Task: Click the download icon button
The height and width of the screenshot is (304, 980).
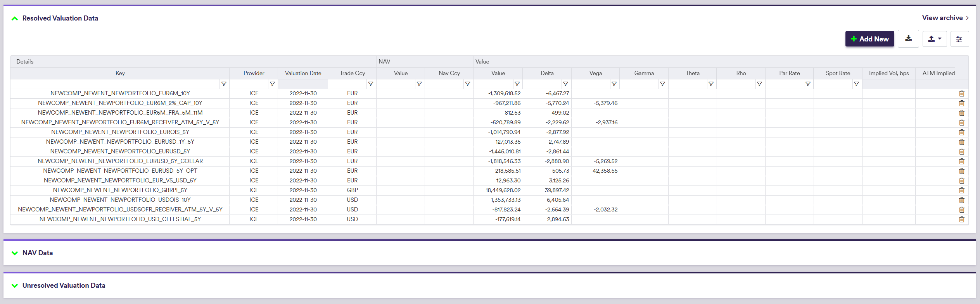Action: (908, 39)
